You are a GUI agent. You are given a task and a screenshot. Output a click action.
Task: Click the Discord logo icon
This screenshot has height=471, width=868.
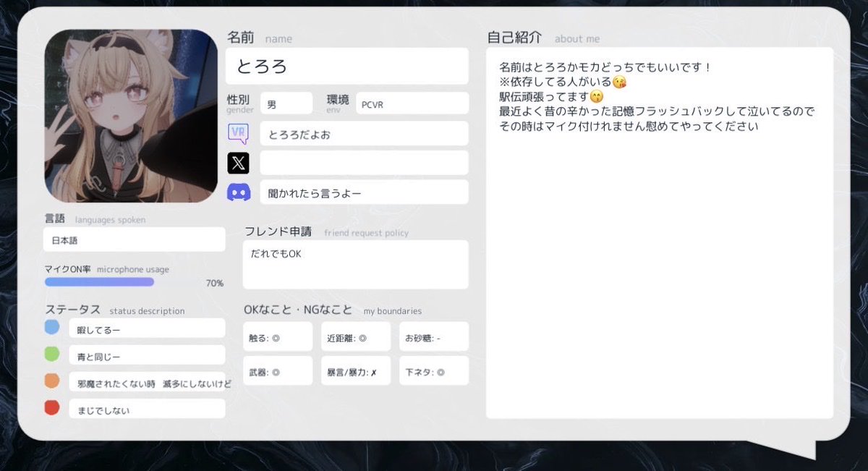(239, 192)
